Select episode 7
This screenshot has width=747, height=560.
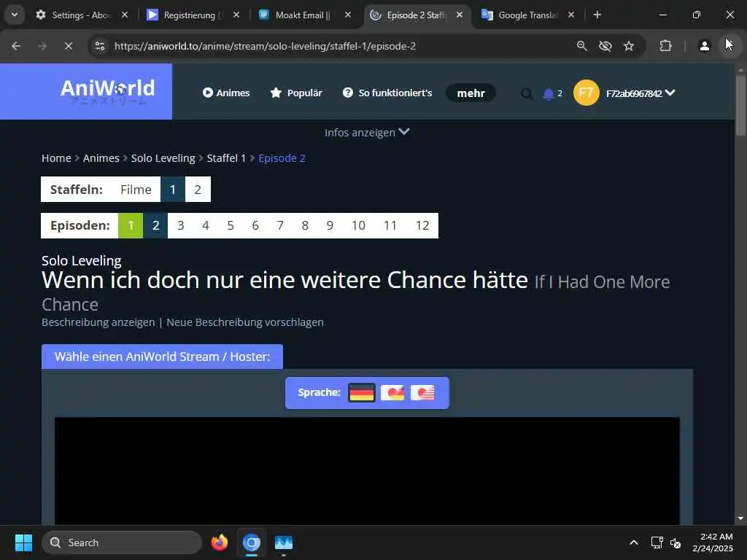280,226
